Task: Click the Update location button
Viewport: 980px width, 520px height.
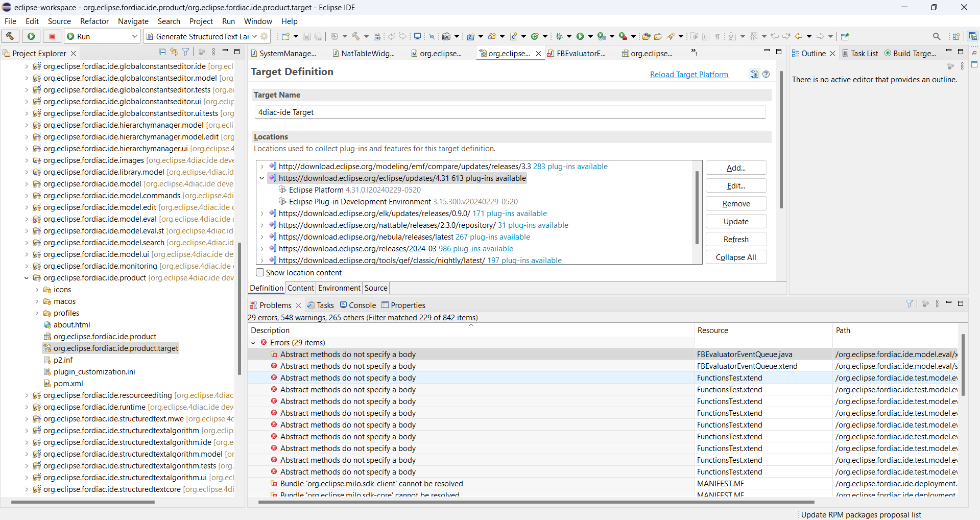Action: (736, 221)
